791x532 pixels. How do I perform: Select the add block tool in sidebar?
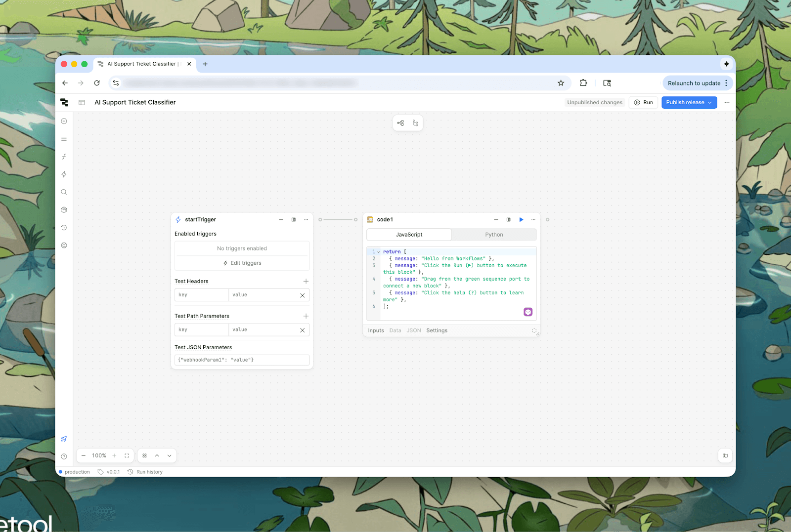coord(64,121)
